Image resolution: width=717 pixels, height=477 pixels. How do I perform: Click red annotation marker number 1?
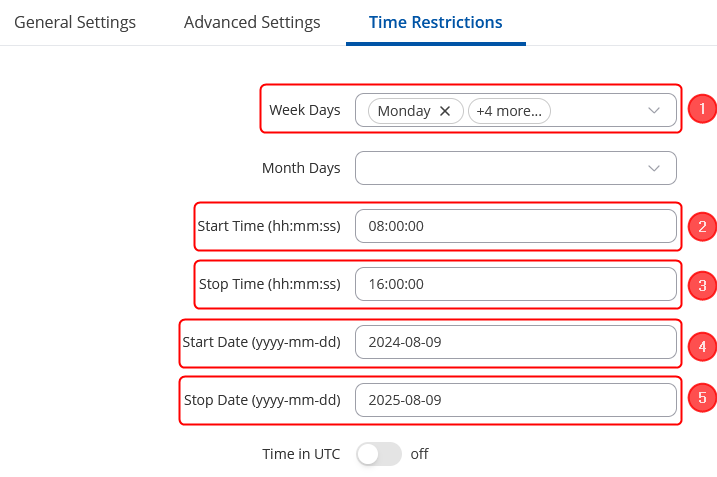[702, 109]
